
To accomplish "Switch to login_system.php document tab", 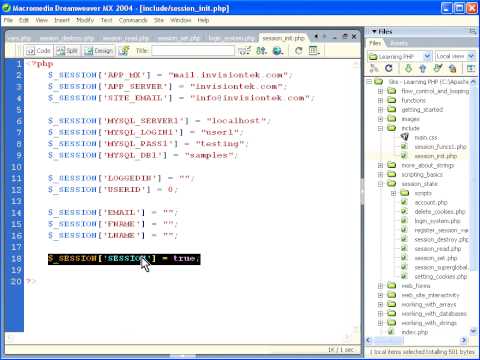I will pyautogui.click(x=232, y=38).
